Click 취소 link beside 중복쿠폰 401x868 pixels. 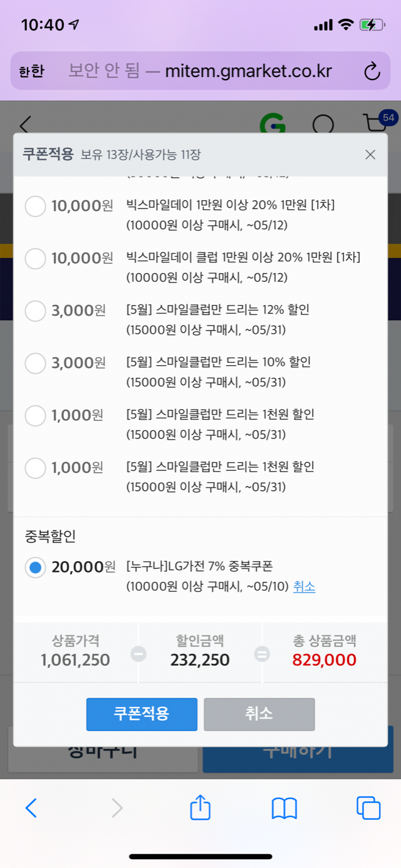coord(304,587)
